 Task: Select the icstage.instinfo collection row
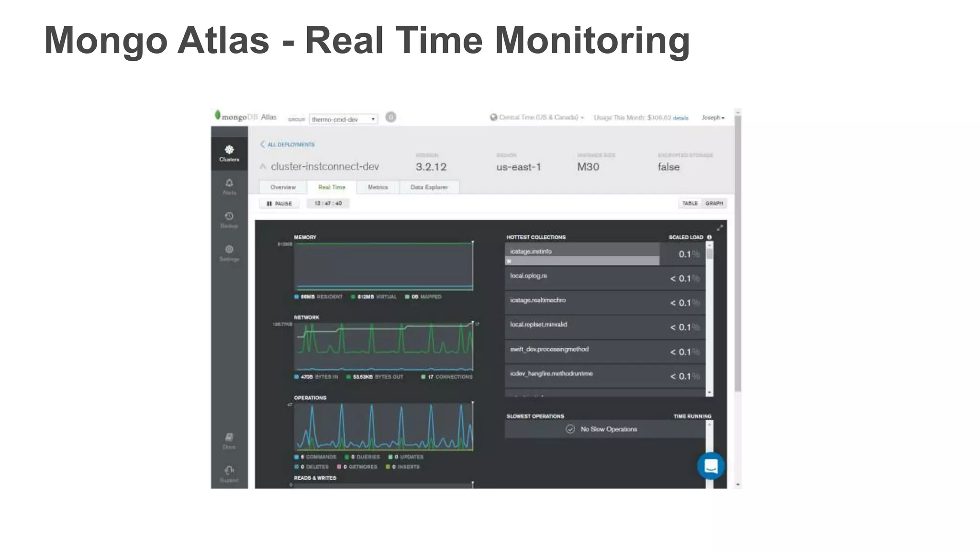[605, 254]
